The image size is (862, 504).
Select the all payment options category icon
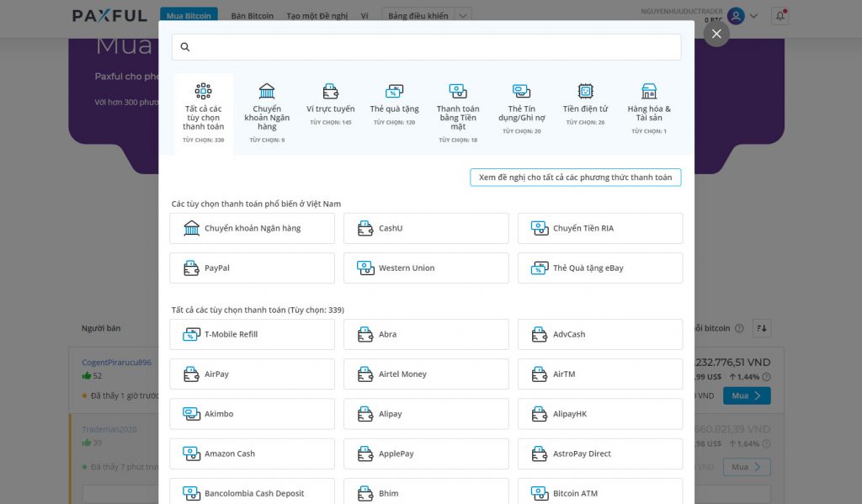(203, 91)
